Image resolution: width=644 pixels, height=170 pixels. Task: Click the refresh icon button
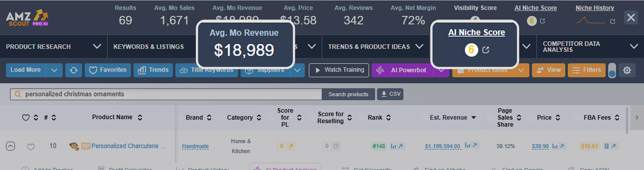74,70
